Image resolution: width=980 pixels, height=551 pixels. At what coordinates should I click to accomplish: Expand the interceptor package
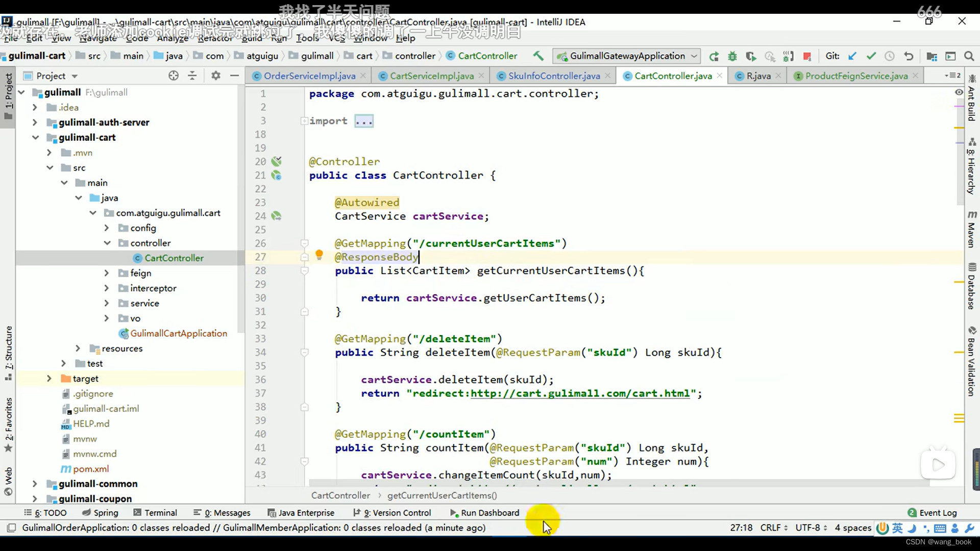point(106,288)
